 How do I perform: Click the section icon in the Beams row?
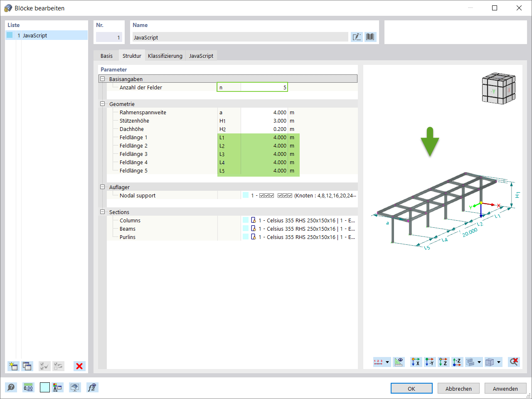tap(254, 229)
